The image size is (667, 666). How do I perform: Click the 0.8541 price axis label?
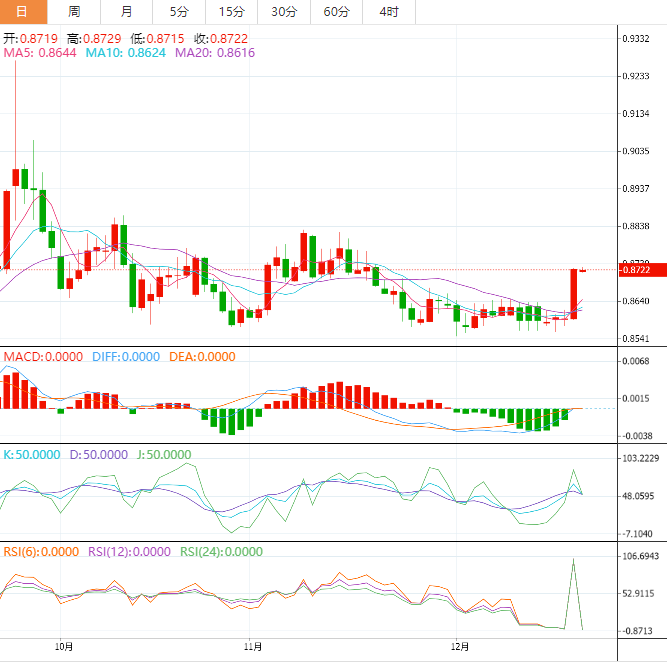click(636, 339)
